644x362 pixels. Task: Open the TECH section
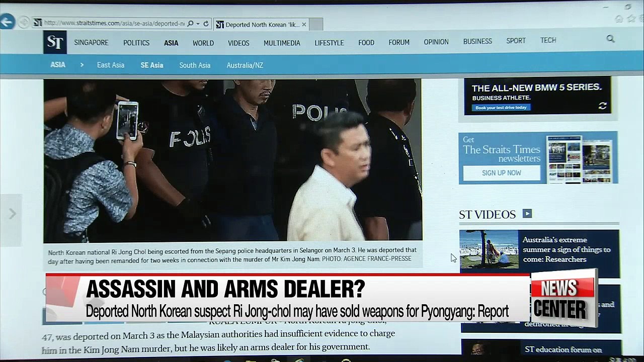[548, 40]
